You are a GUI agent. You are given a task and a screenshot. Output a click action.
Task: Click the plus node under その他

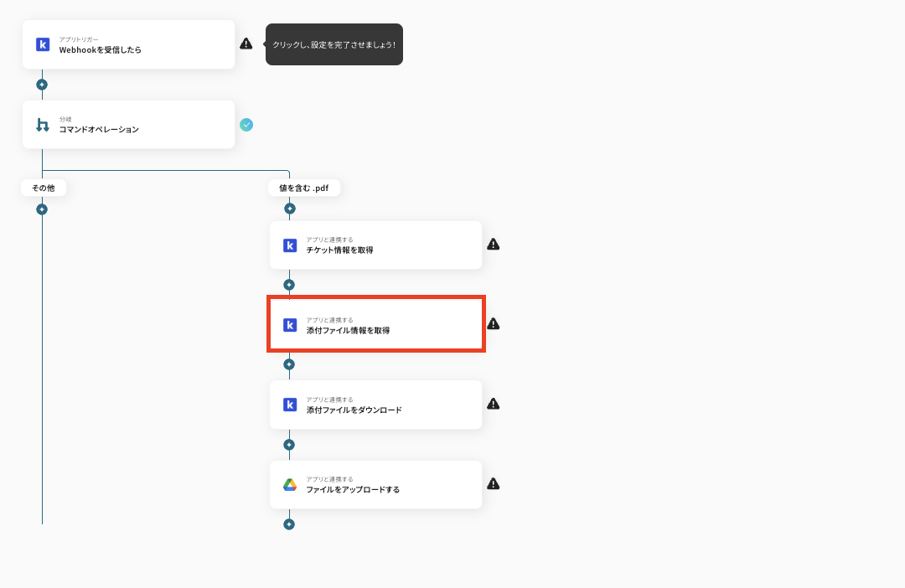point(42,209)
